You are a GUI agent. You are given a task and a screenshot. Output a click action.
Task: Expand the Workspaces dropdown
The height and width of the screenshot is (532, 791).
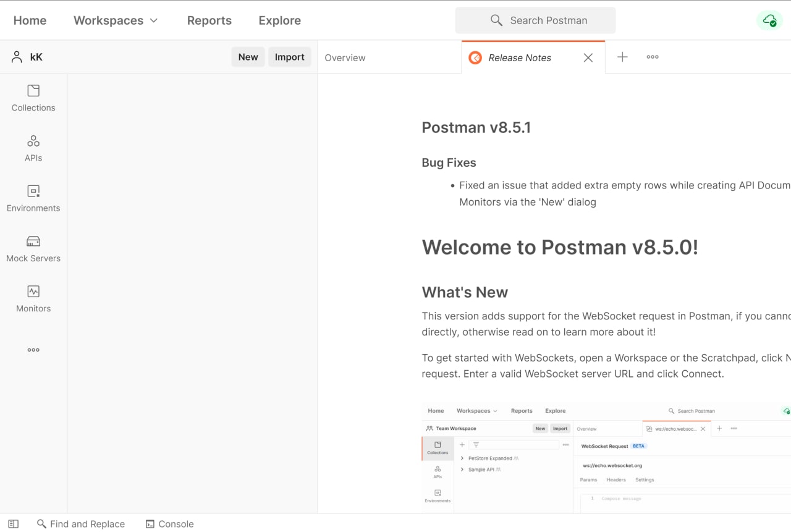pyautogui.click(x=116, y=20)
